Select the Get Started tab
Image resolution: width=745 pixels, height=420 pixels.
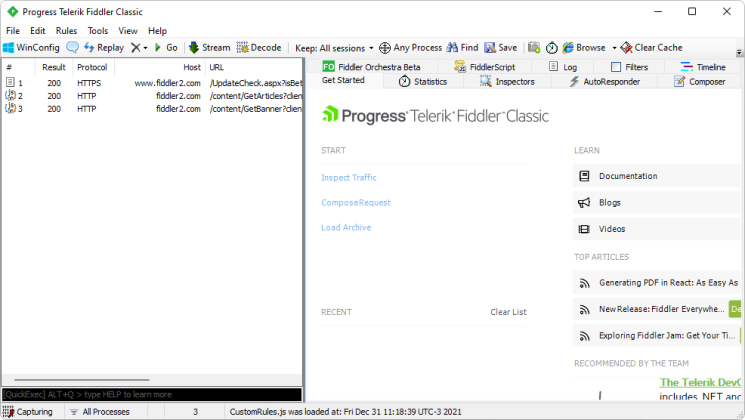click(x=343, y=80)
